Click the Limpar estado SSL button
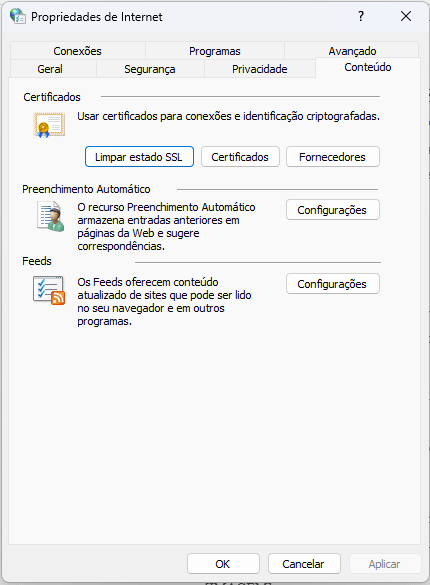430x585 pixels. 139,157
